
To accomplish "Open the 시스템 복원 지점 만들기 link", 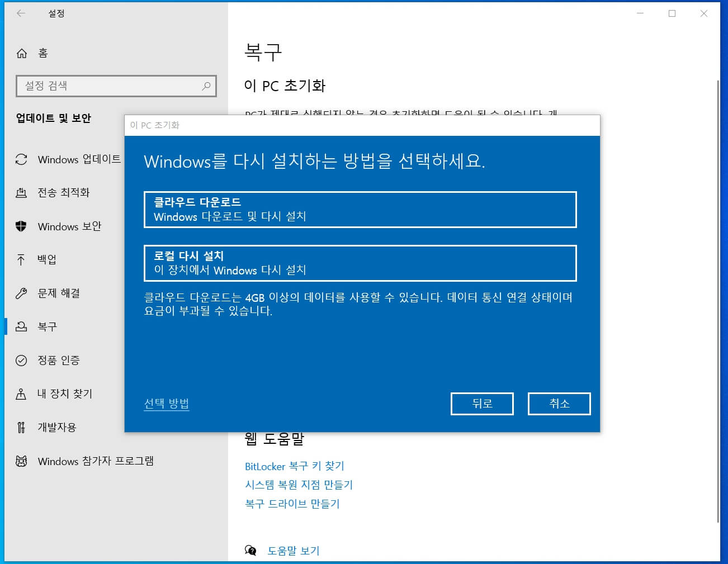I will pyautogui.click(x=298, y=485).
